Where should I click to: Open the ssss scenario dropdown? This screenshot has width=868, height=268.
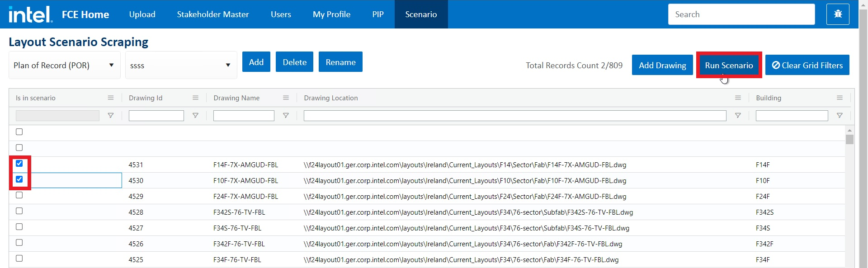pos(181,66)
